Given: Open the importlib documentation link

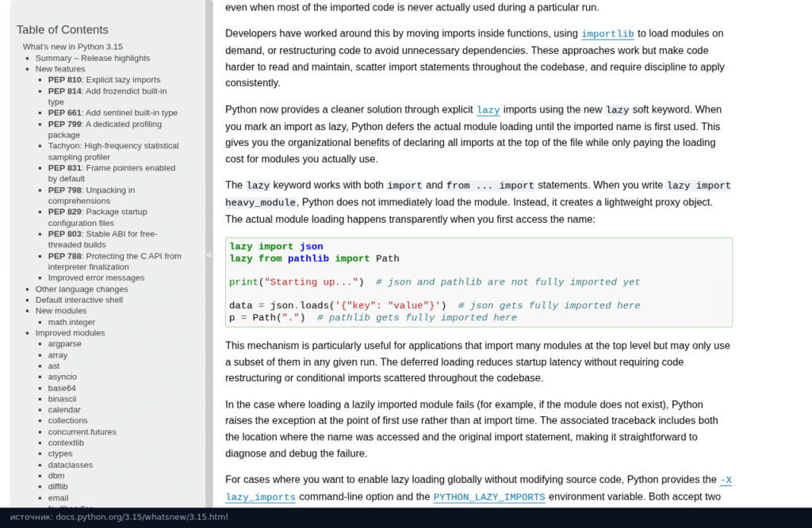Looking at the screenshot, I should [607, 33].
